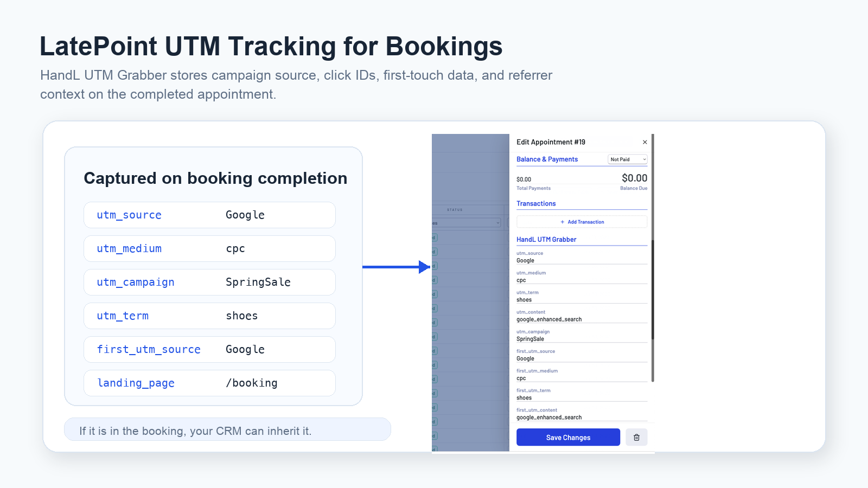Click the first_utm_source Google card row

point(209,350)
